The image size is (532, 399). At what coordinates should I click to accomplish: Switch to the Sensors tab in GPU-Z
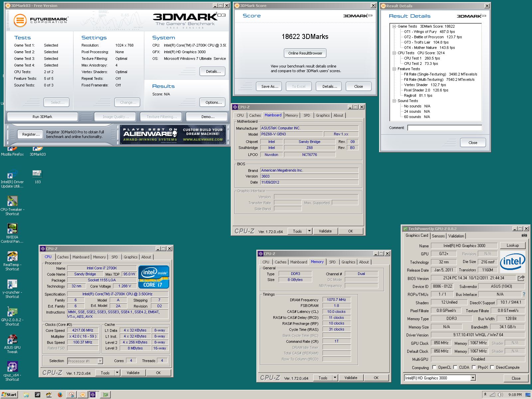click(x=438, y=236)
